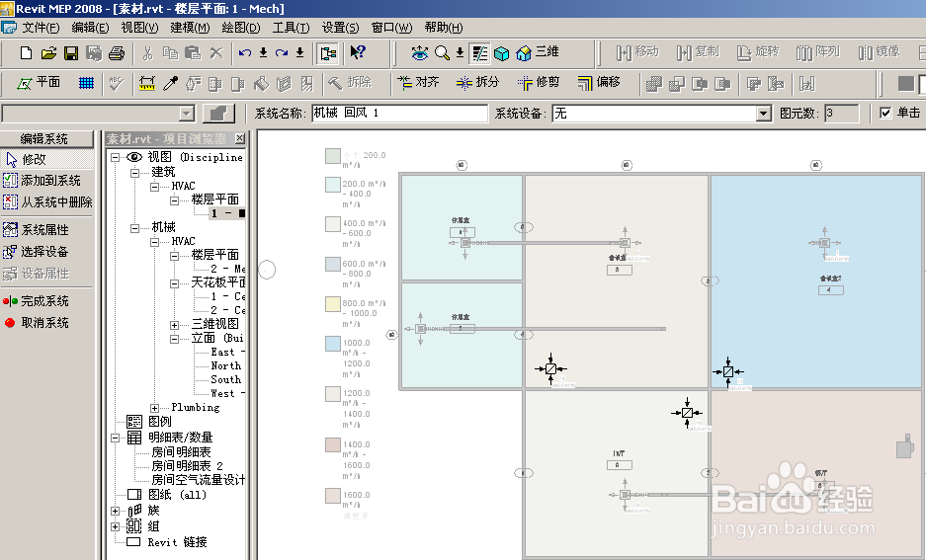This screenshot has width=926, height=560.
Task: Click the 修剪 trim tool
Action: tap(539, 83)
